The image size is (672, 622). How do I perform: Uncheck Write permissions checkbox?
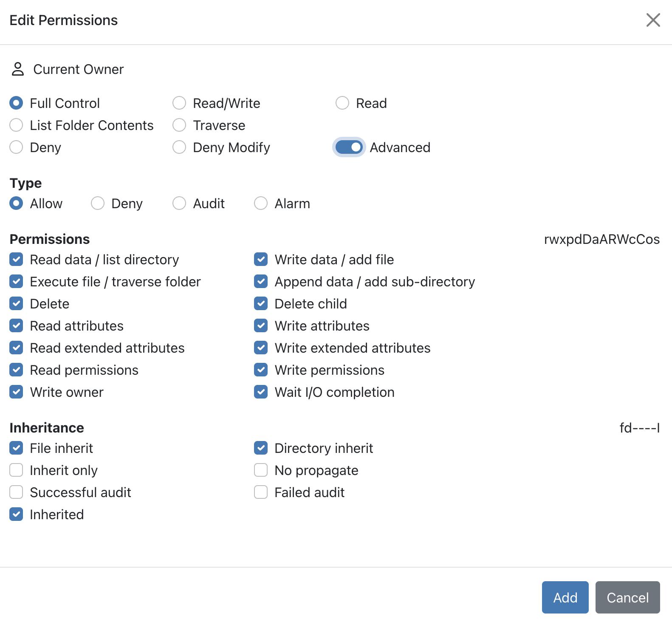point(261,370)
